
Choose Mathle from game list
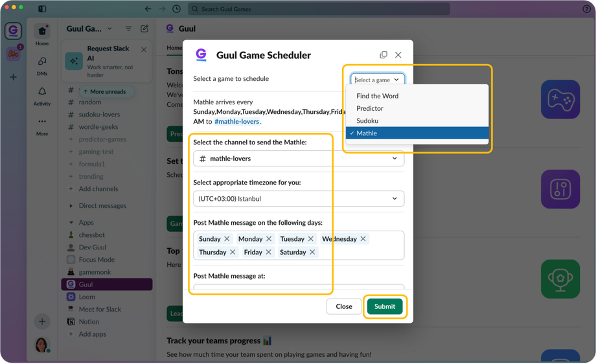tap(417, 133)
